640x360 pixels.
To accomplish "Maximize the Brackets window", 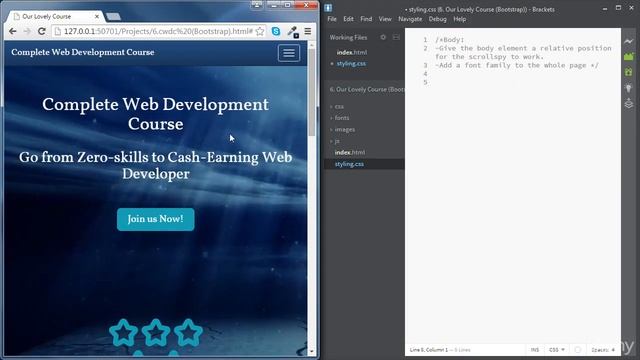I will coord(618,8).
